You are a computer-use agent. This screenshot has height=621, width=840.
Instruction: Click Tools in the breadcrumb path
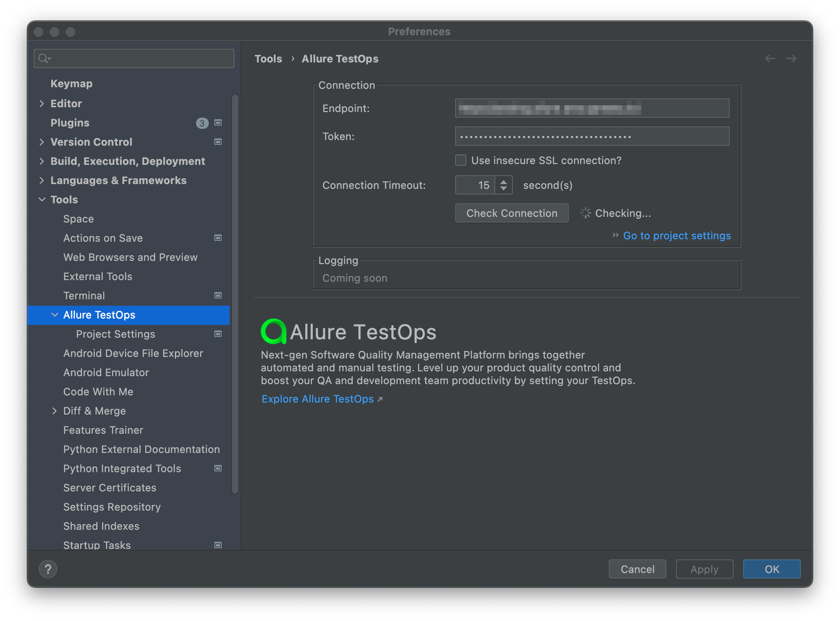click(x=268, y=58)
